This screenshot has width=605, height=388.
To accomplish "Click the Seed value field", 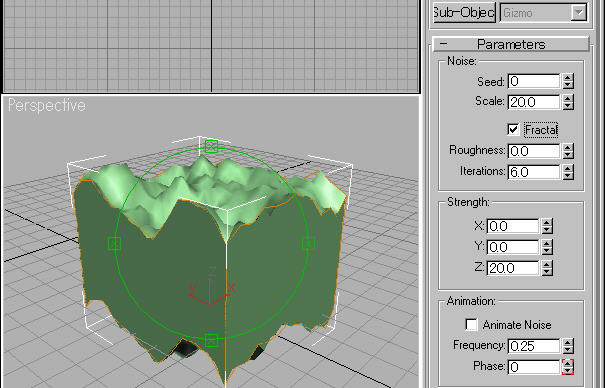I will tap(534, 81).
